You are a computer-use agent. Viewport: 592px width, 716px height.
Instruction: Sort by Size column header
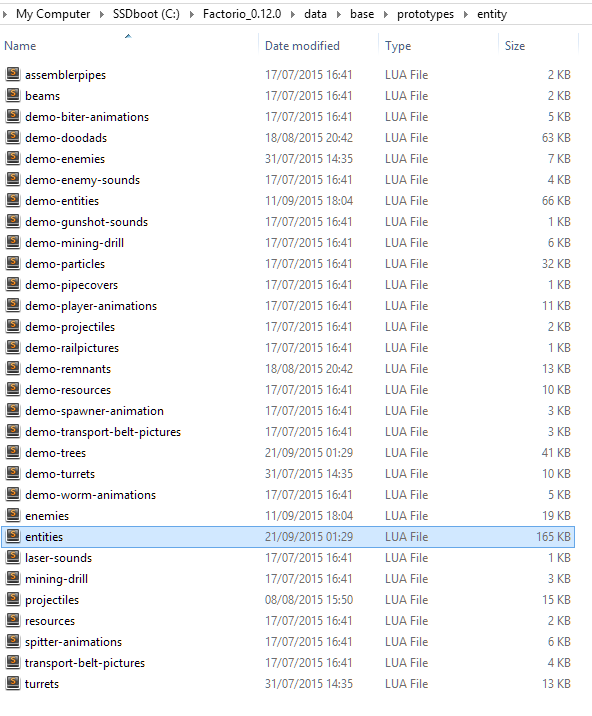click(x=515, y=46)
